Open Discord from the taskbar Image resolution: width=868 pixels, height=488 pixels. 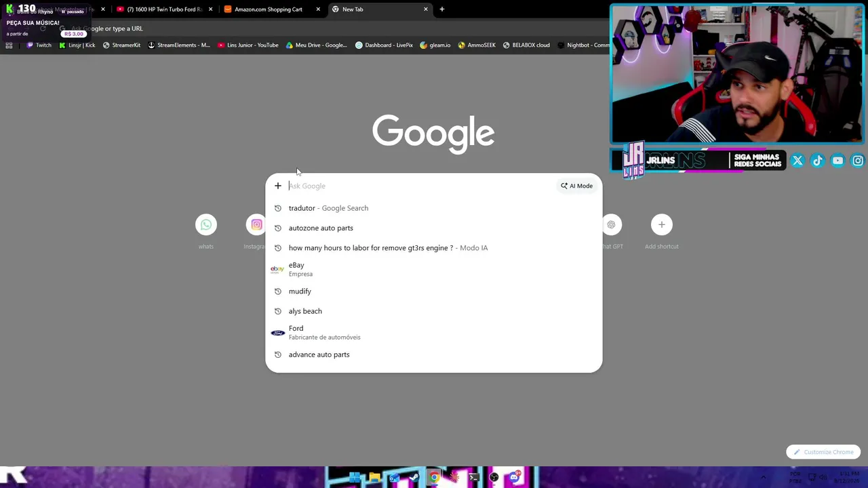coord(514,478)
